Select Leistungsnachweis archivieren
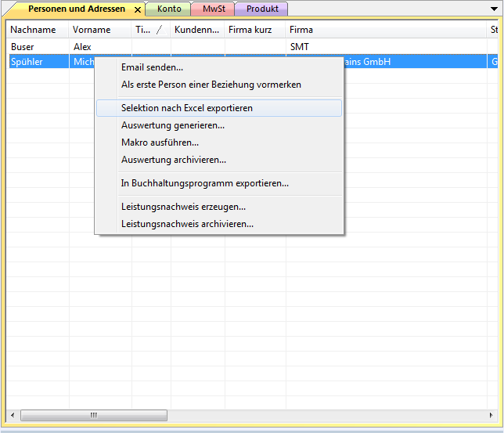Viewport: 504px width, 433px height. pyautogui.click(x=187, y=224)
